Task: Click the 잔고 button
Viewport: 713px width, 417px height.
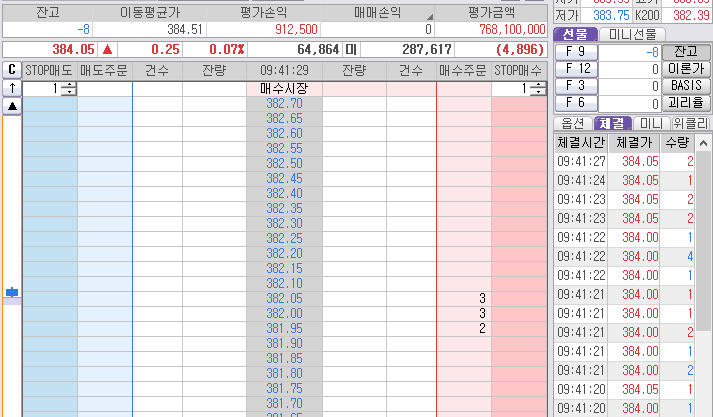Action: tap(686, 52)
